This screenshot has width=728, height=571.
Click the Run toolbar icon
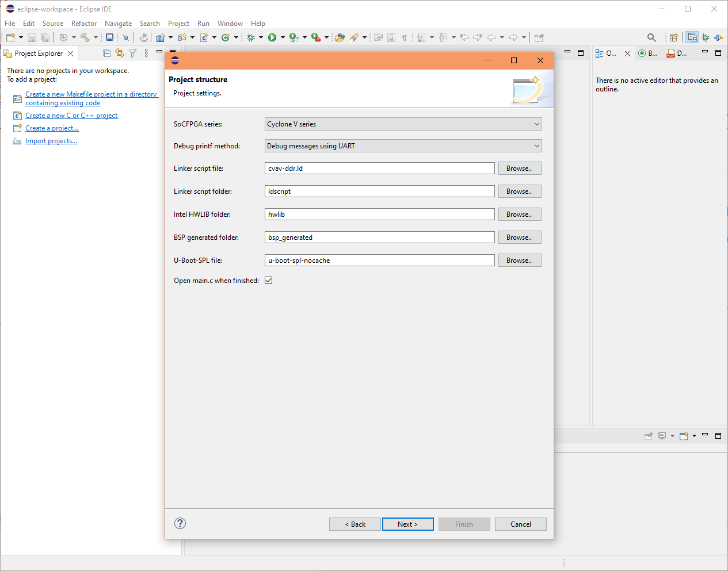point(272,37)
